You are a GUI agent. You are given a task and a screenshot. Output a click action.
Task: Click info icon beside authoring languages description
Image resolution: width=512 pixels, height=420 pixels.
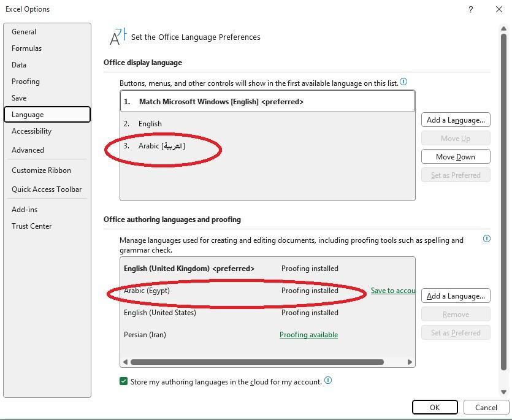486,239
